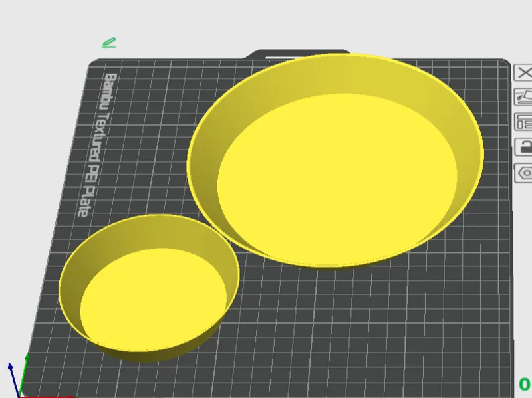Remove the plate with the X icon
Image resolution: width=532 pixels, height=398 pixels.
(x=523, y=72)
